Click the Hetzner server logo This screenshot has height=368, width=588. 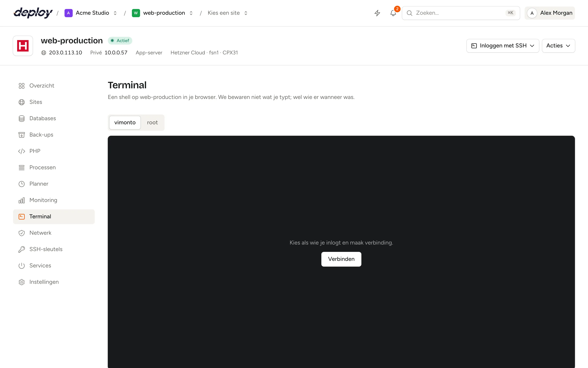[x=23, y=46]
